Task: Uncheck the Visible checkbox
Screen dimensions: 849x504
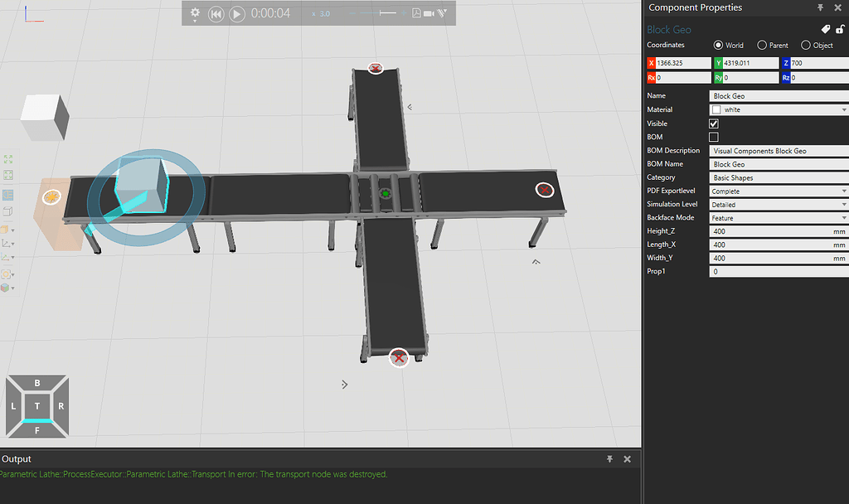Action: [x=714, y=124]
